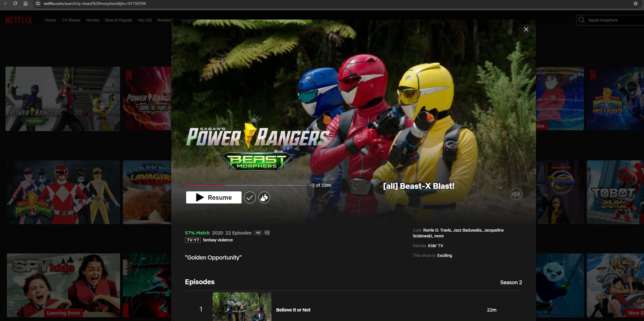This screenshot has height=321, width=644.
Task: Open Spy Kids thumbnail
Action: tap(63, 285)
